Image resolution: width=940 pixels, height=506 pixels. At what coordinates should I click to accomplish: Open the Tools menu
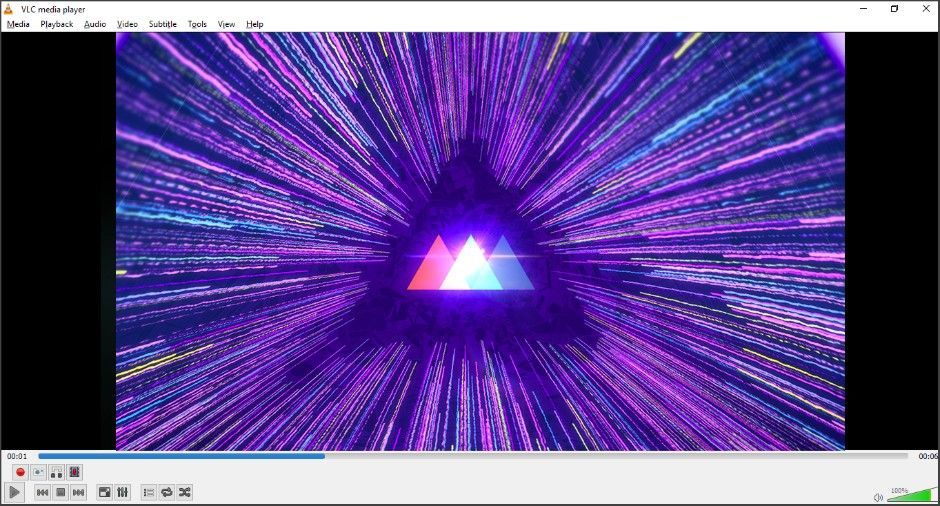pyautogui.click(x=197, y=25)
